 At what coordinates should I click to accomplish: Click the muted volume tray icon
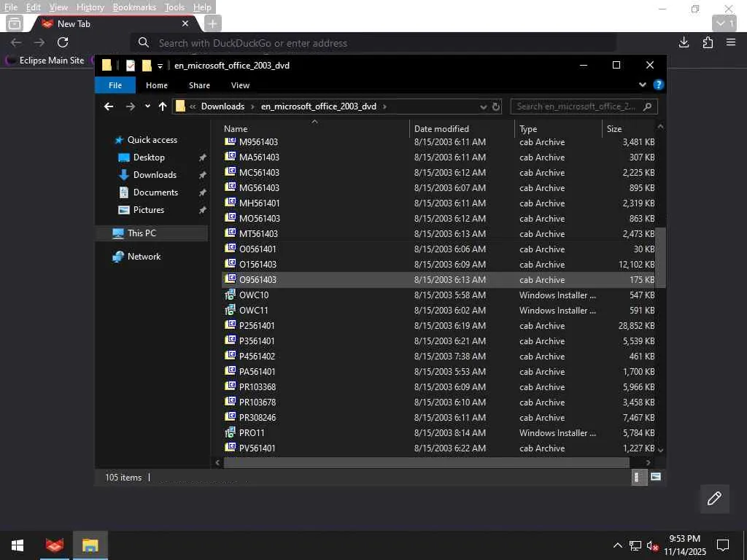coord(652,545)
